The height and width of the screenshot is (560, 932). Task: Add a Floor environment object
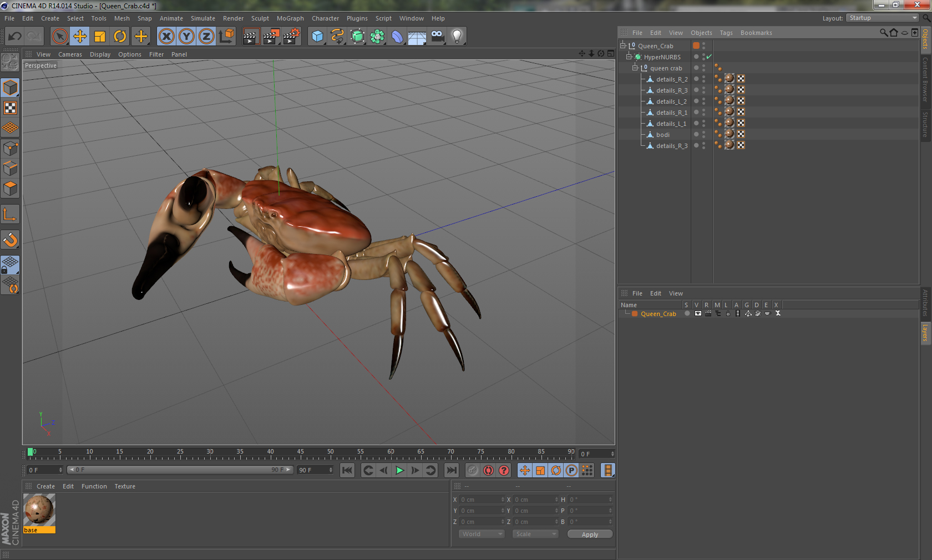click(x=417, y=37)
